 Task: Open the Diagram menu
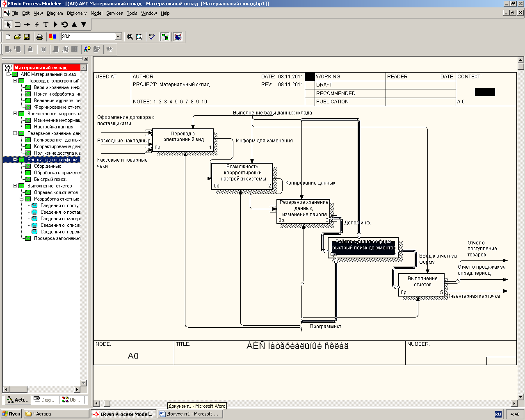click(x=55, y=13)
